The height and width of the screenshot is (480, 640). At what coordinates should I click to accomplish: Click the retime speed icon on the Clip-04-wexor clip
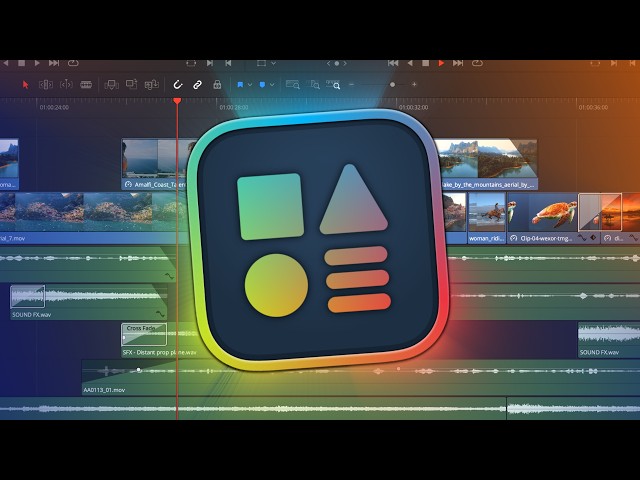(514, 238)
